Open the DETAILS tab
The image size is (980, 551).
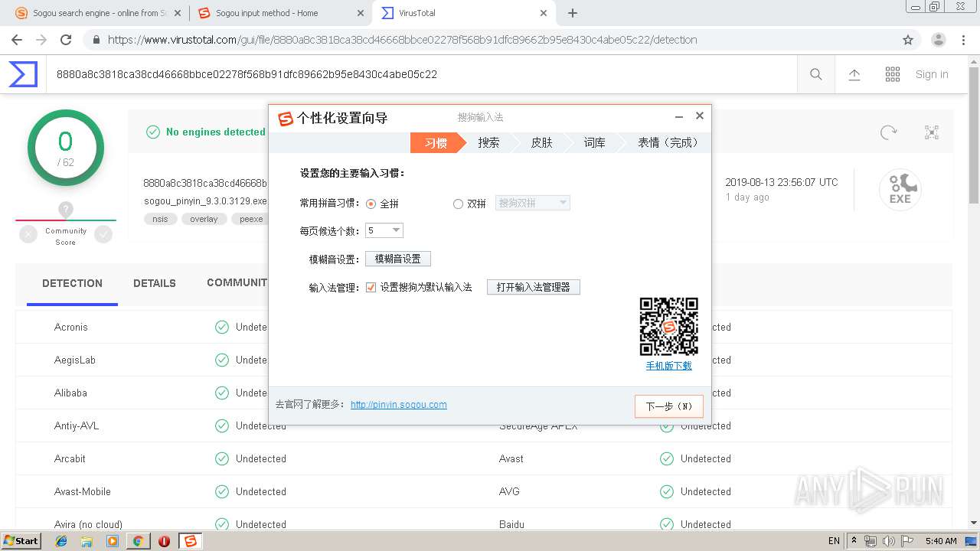coord(155,283)
